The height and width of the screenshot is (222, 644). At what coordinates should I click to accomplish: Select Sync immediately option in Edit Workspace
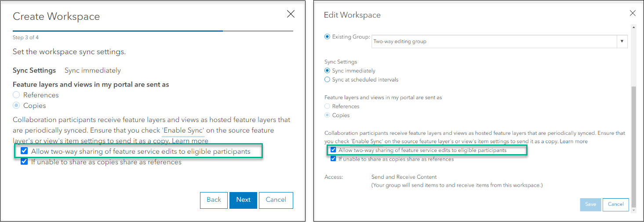(x=327, y=71)
